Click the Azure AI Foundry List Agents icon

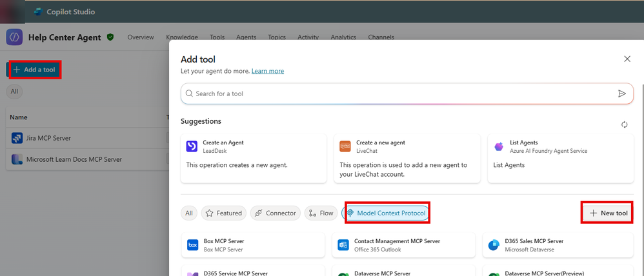pos(499,146)
